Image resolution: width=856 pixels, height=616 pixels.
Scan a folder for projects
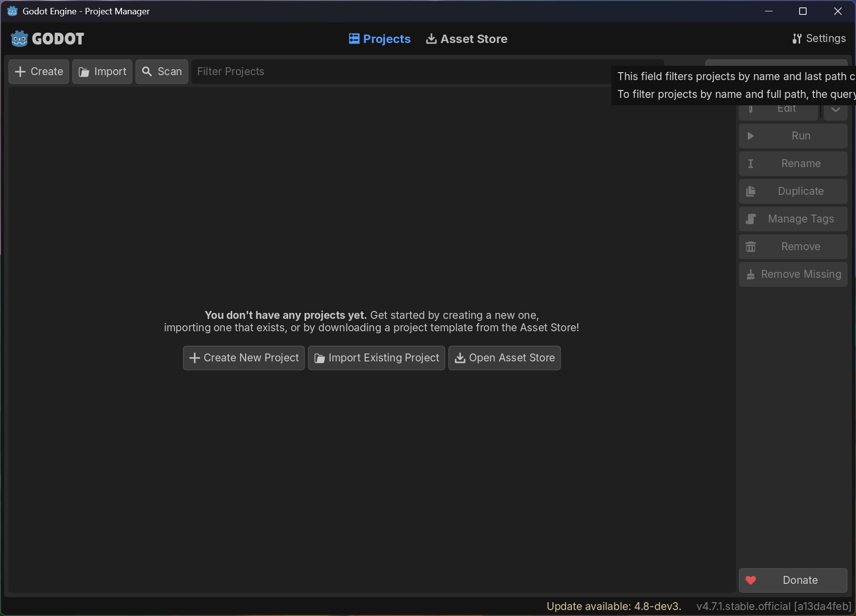coord(162,72)
